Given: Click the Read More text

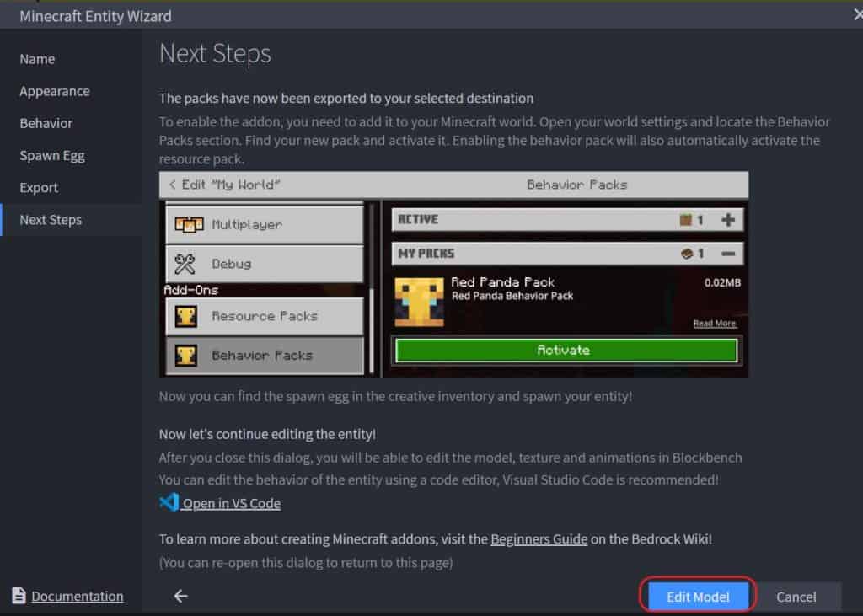Looking at the screenshot, I should tap(715, 323).
